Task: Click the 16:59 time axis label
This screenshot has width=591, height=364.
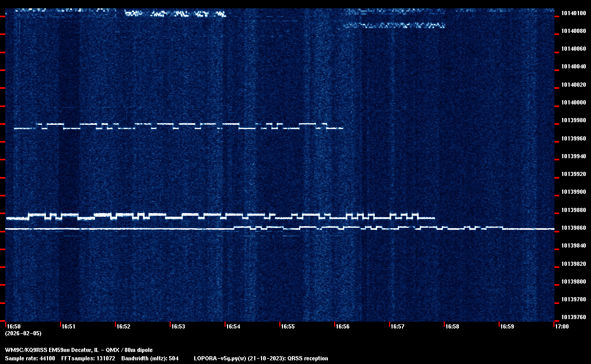Action: pyautogui.click(x=507, y=326)
